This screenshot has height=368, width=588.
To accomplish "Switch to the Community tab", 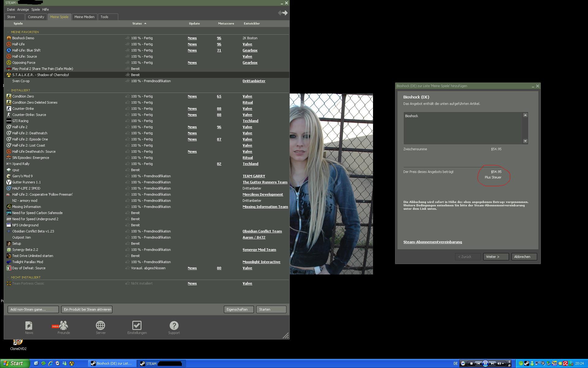I will (x=36, y=17).
